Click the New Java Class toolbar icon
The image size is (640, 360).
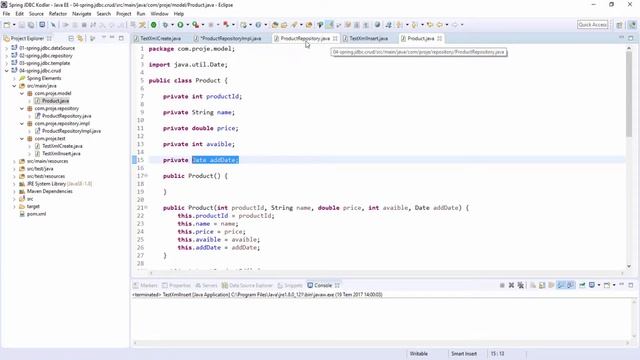[x=258, y=25]
